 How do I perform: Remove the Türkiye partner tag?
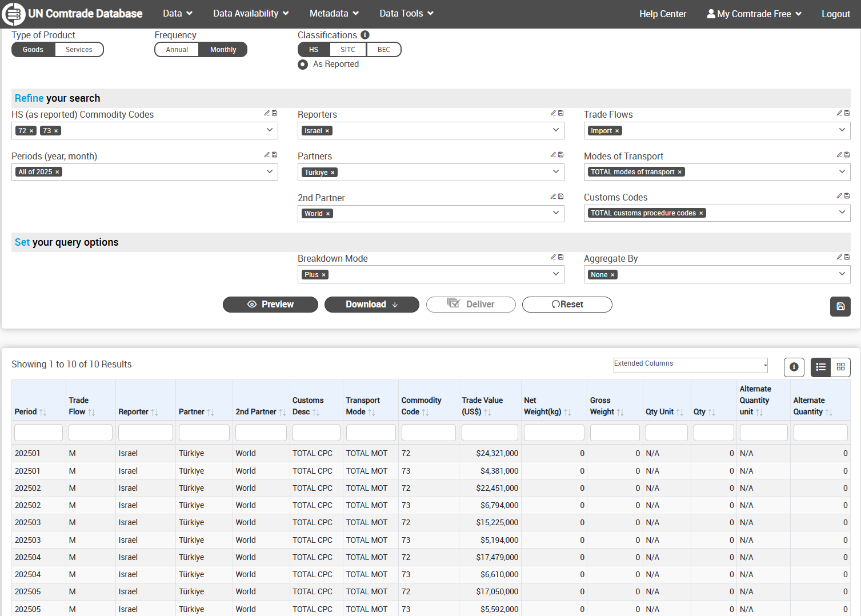point(333,173)
